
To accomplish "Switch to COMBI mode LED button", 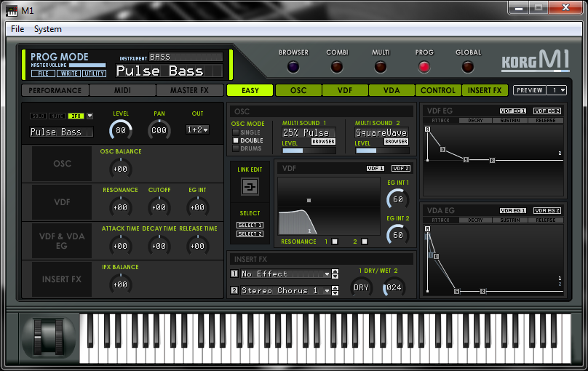I will pos(337,67).
